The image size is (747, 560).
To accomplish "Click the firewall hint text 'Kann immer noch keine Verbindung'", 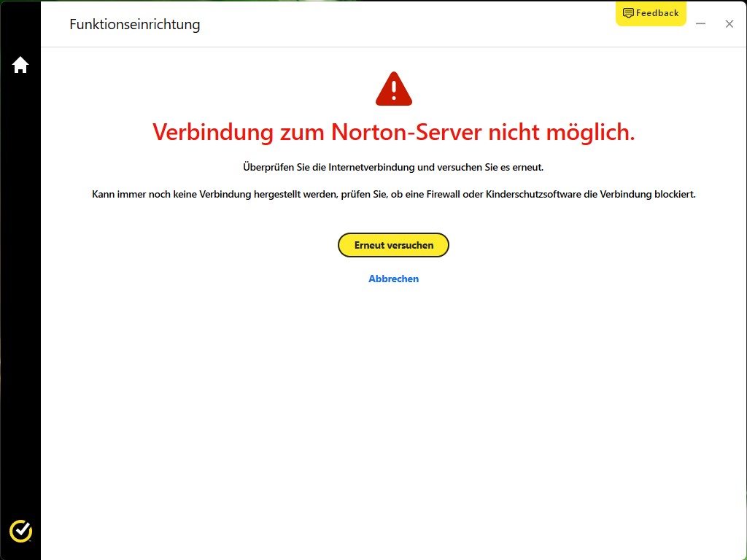I will (171, 194).
